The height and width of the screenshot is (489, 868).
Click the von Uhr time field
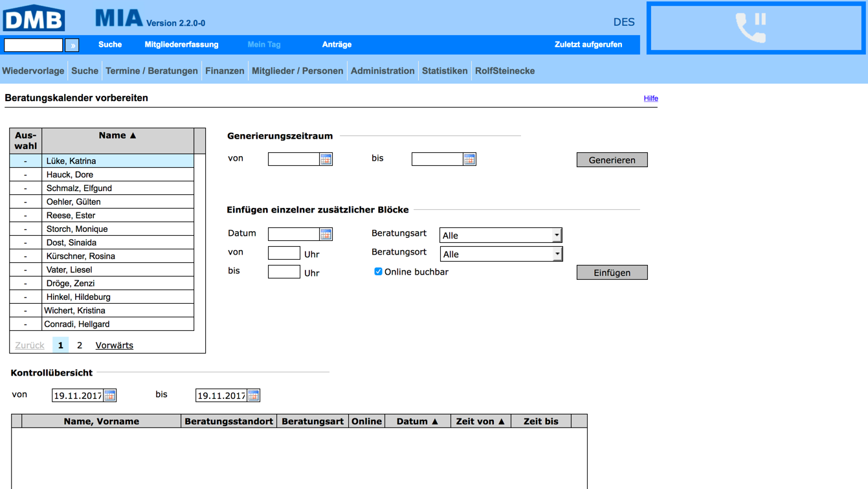coord(284,253)
